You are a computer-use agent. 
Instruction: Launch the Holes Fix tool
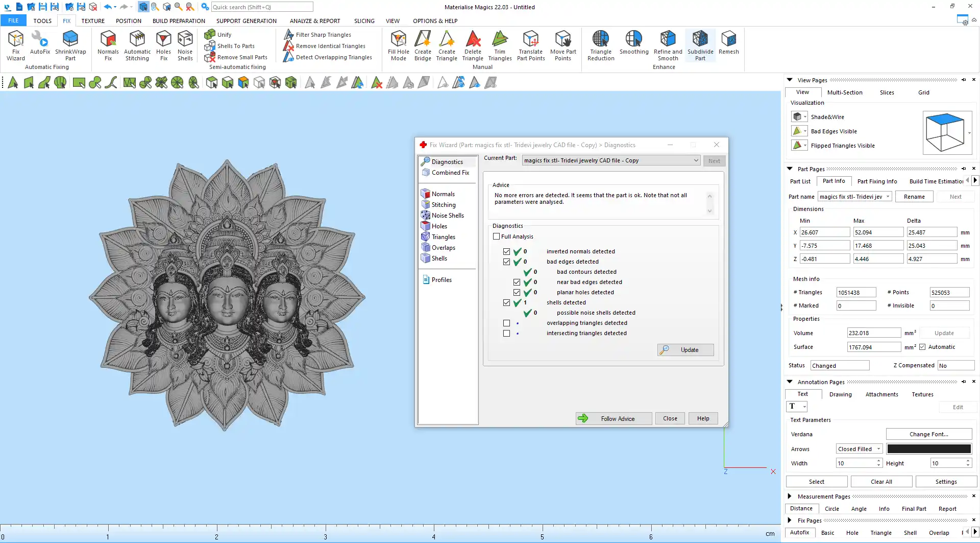(163, 45)
